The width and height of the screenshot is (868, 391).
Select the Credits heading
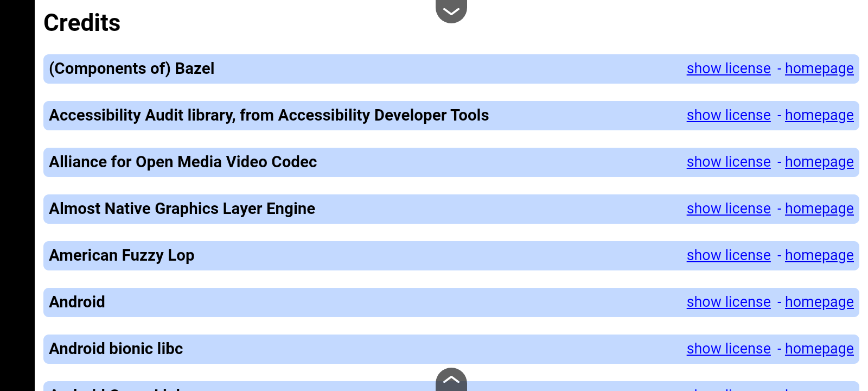point(82,23)
